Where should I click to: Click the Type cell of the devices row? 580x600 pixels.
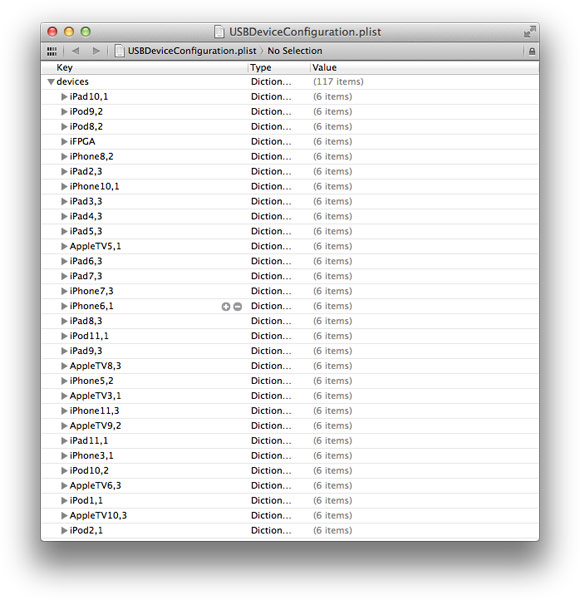pyautogui.click(x=271, y=82)
